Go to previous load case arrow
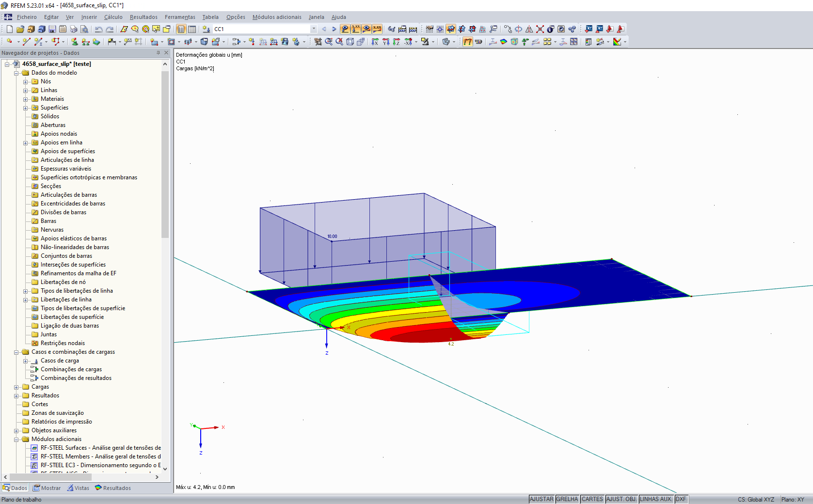 (x=324, y=29)
